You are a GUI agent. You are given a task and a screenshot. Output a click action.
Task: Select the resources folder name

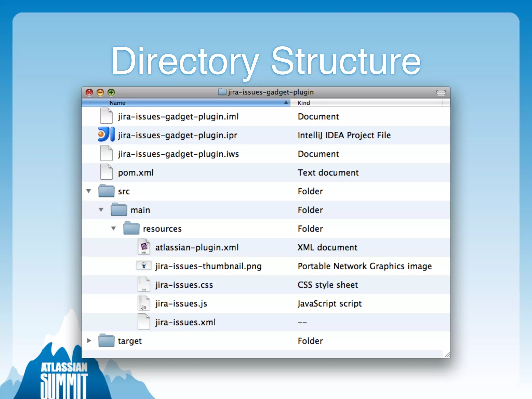(162, 229)
